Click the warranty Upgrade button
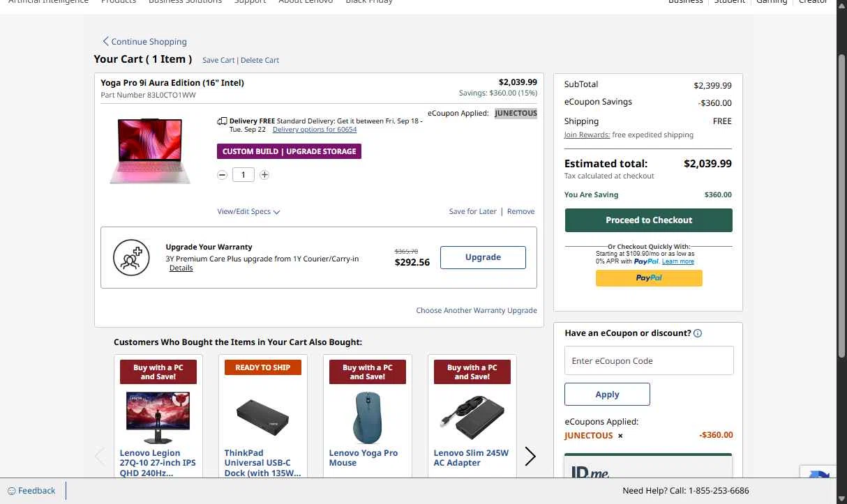The image size is (847, 504). (483, 257)
